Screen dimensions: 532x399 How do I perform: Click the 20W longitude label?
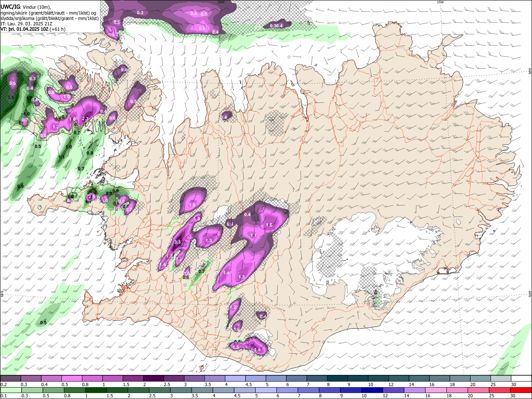point(221,2)
